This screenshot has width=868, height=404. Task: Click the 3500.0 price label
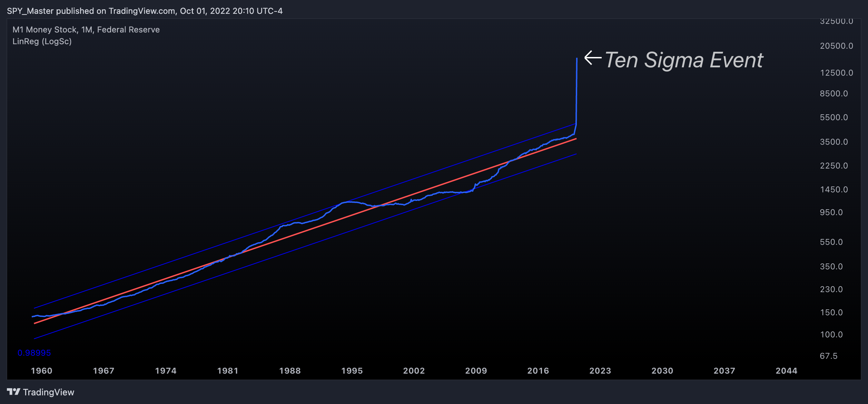coord(834,142)
